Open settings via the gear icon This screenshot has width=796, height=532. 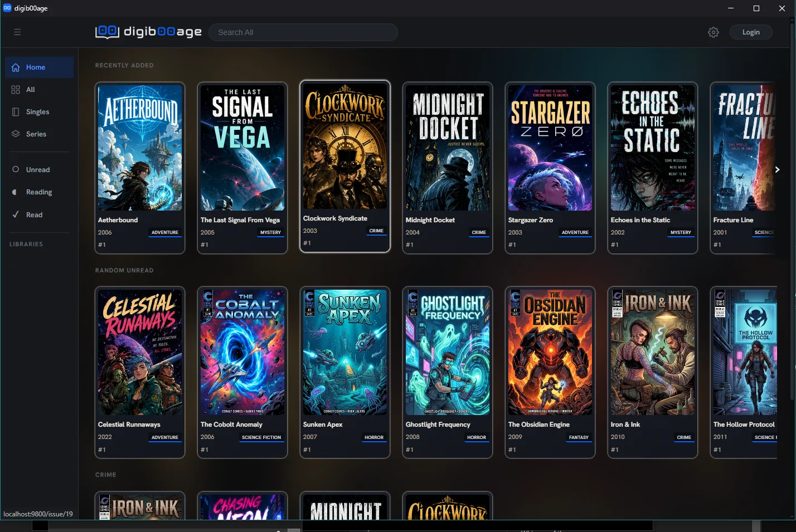tap(714, 32)
